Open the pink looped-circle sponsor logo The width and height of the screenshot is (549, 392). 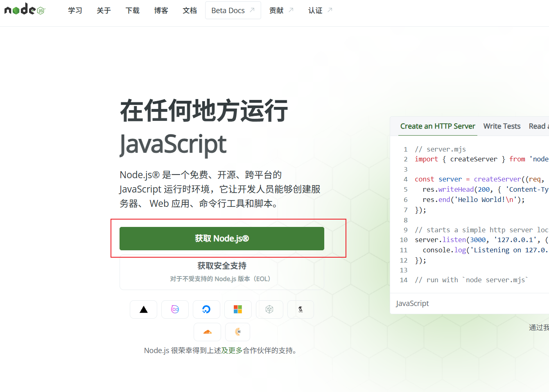175,309
